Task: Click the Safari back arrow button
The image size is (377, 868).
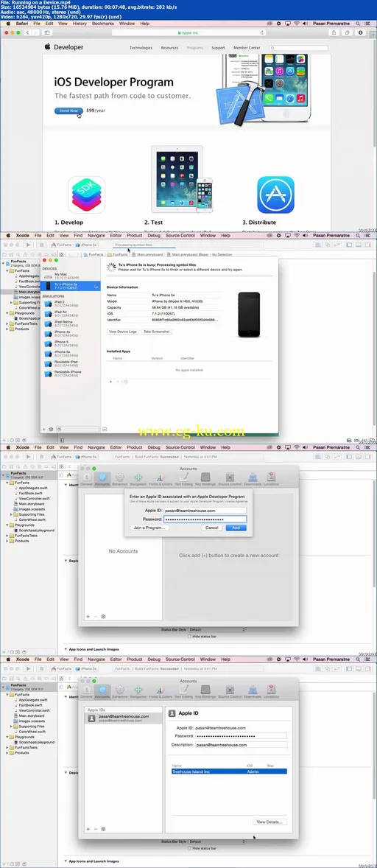Action: click(x=28, y=32)
